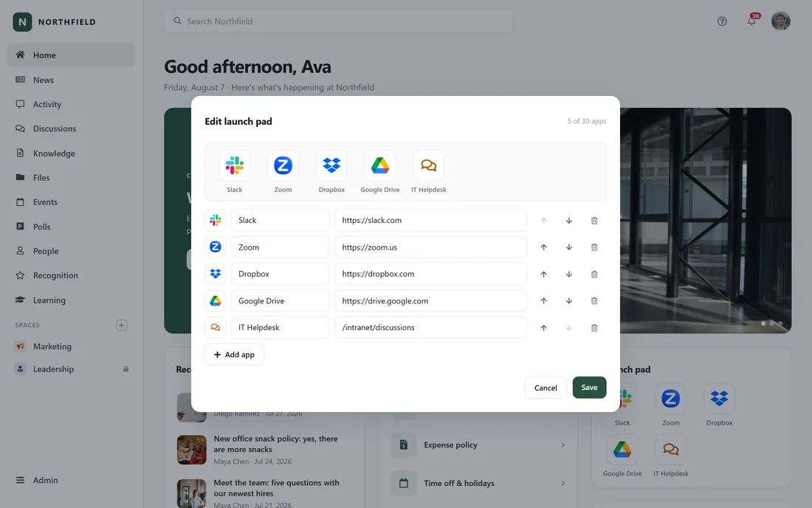Edit the Zoom name field
The image size is (812, 508).
click(281, 247)
